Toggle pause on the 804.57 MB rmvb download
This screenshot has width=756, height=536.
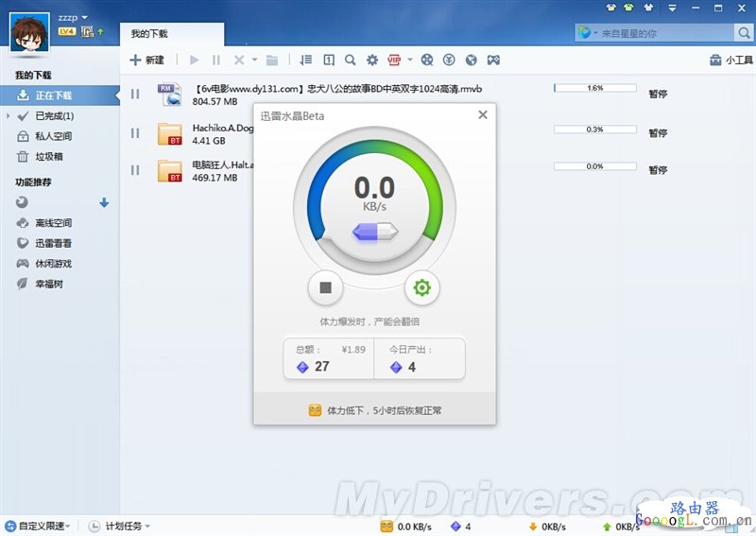[135, 95]
